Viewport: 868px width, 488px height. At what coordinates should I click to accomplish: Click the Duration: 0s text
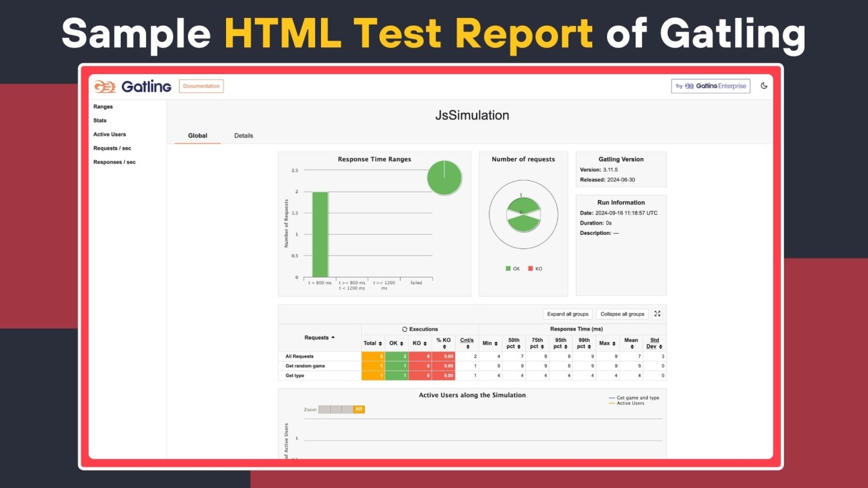tap(594, 223)
